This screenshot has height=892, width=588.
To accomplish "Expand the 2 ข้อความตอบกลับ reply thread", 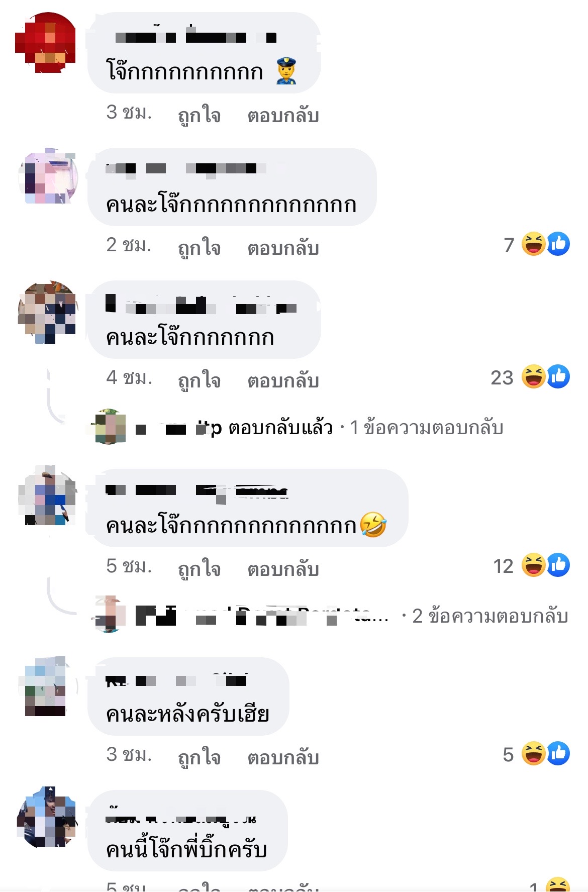I will click(491, 616).
